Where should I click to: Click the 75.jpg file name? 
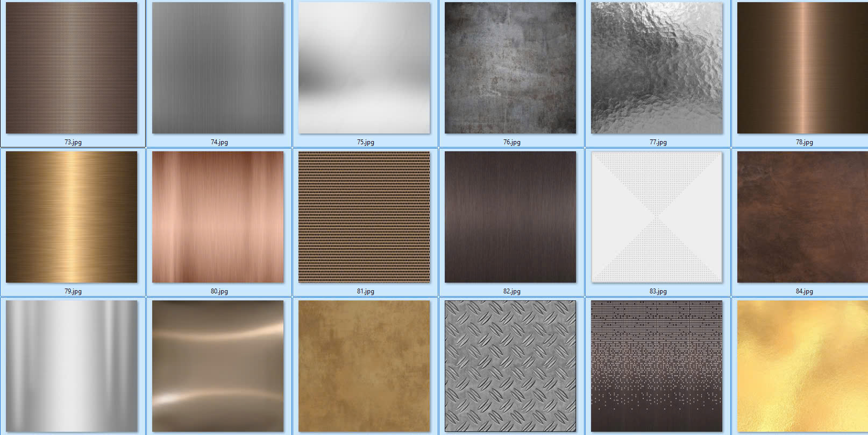(x=366, y=142)
